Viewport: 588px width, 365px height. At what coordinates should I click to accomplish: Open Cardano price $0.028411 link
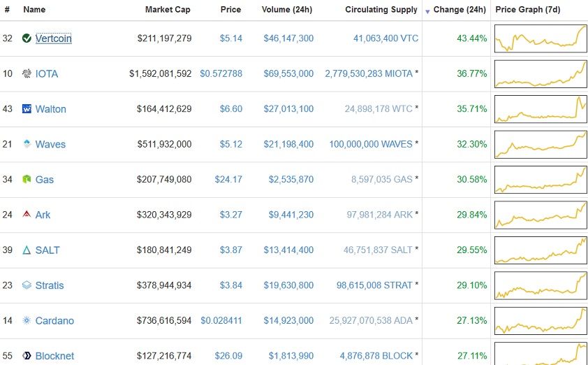click(221, 321)
